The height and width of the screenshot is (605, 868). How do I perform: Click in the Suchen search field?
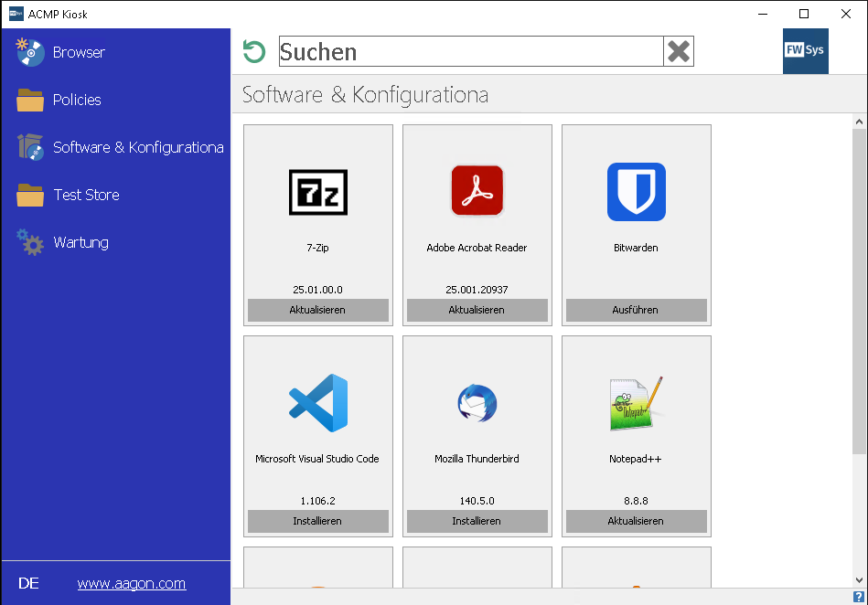pos(470,52)
